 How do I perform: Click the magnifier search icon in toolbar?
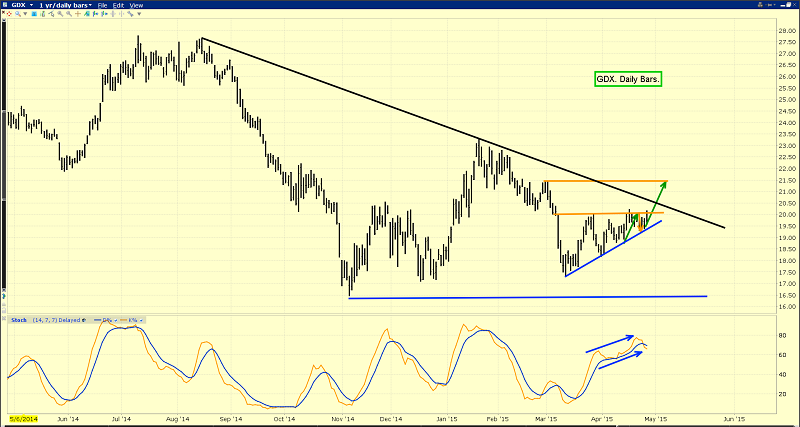coord(18,14)
